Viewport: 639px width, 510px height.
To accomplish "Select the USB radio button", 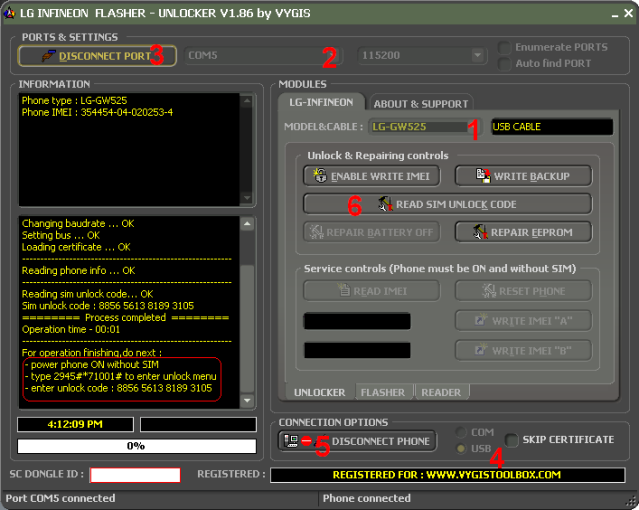I will click(x=461, y=448).
